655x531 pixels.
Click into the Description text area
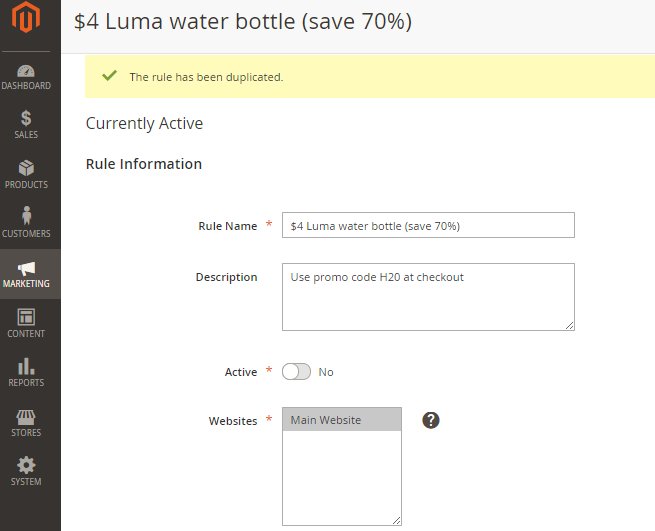tap(428, 297)
